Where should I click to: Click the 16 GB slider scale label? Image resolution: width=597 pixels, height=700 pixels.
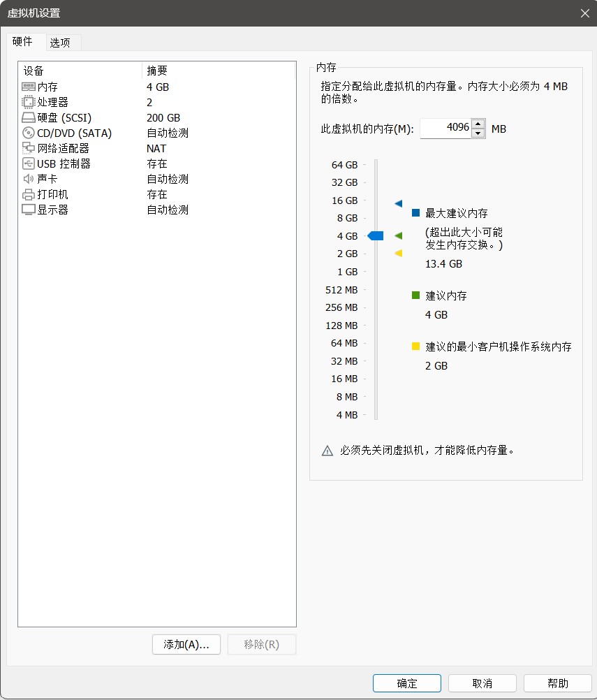(x=344, y=200)
